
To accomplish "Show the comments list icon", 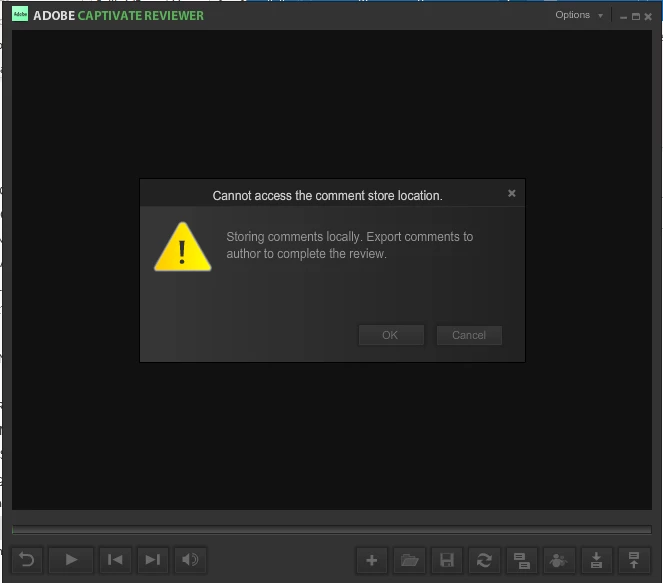I will click(x=522, y=561).
